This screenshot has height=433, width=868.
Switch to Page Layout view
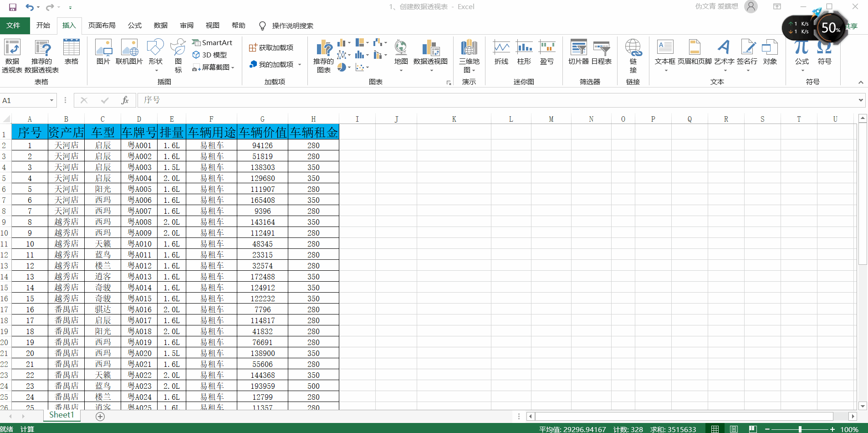[x=734, y=429]
